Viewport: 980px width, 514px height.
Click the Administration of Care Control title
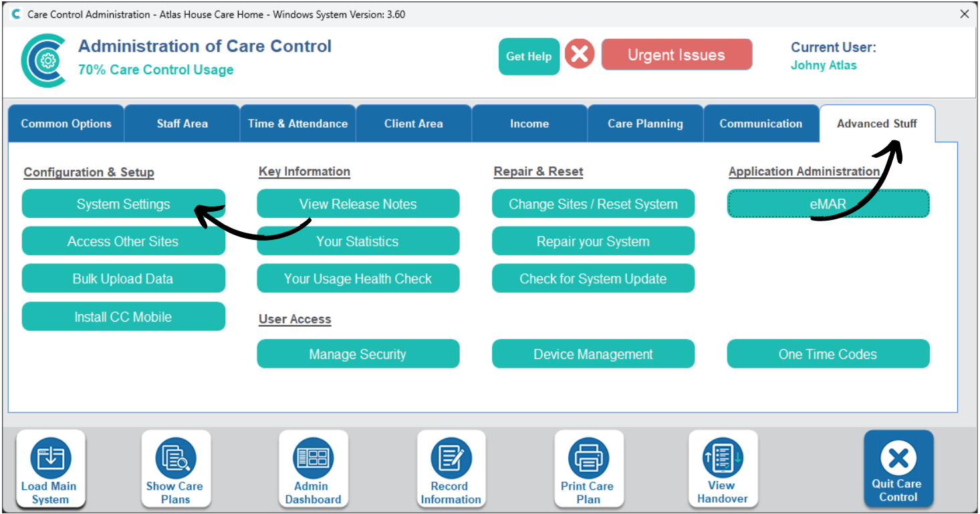pyautogui.click(x=205, y=46)
